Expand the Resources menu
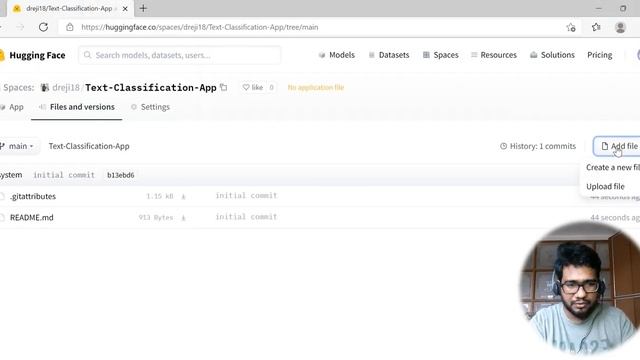The height and width of the screenshot is (360, 640). click(494, 55)
